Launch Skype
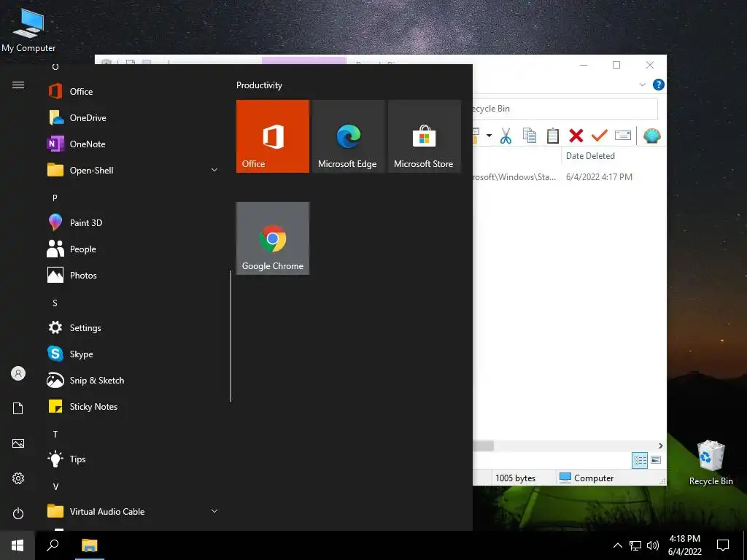Screen dimensions: 747x560 click(x=133, y=354)
